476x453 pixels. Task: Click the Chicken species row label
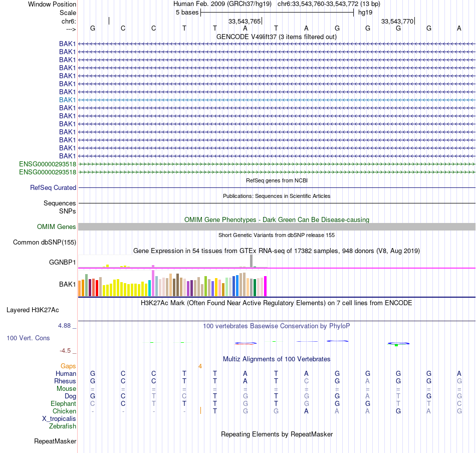[64, 411]
